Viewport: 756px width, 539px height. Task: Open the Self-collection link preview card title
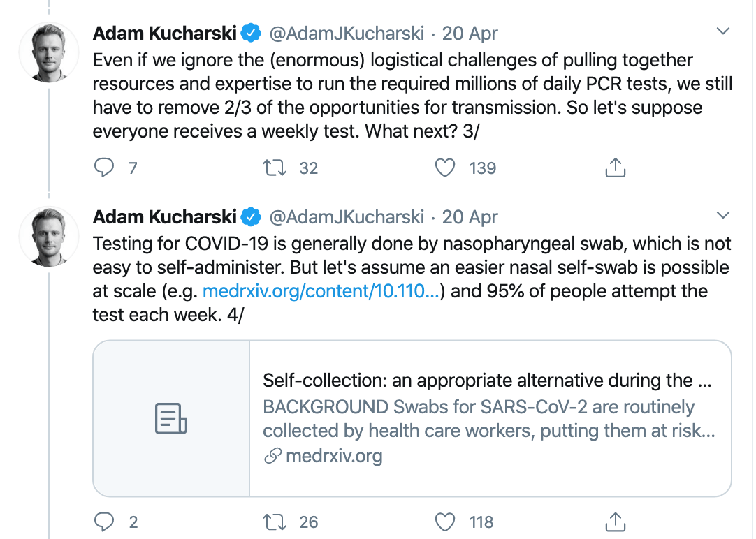[487, 381]
